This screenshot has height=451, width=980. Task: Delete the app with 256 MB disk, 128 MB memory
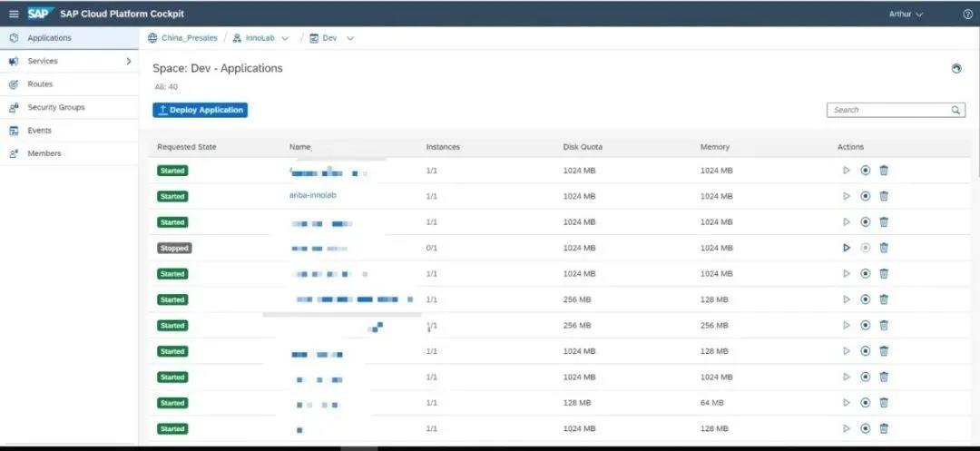pos(884,299)
